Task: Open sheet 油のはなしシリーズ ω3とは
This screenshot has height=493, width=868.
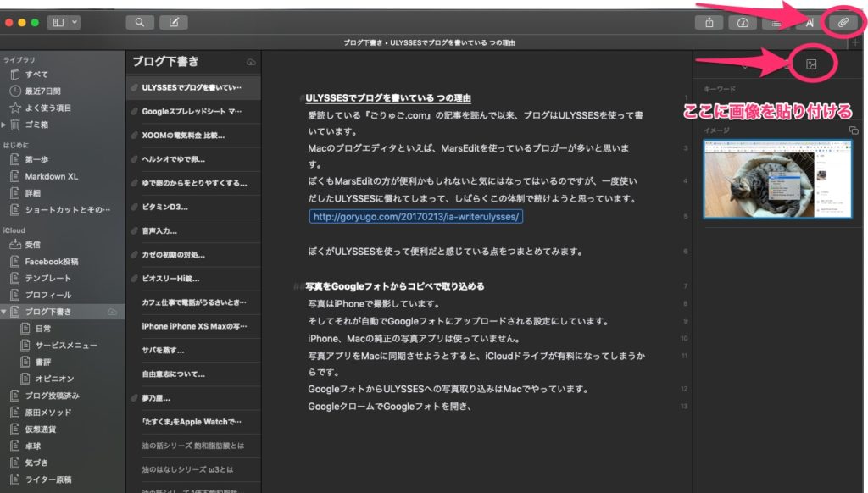Action: pyautogui.click(x=193, y=469)
